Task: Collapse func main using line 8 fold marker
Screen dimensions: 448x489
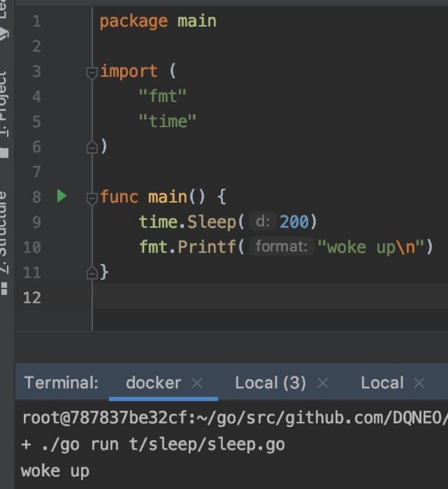Action: [x=92, y=198]
